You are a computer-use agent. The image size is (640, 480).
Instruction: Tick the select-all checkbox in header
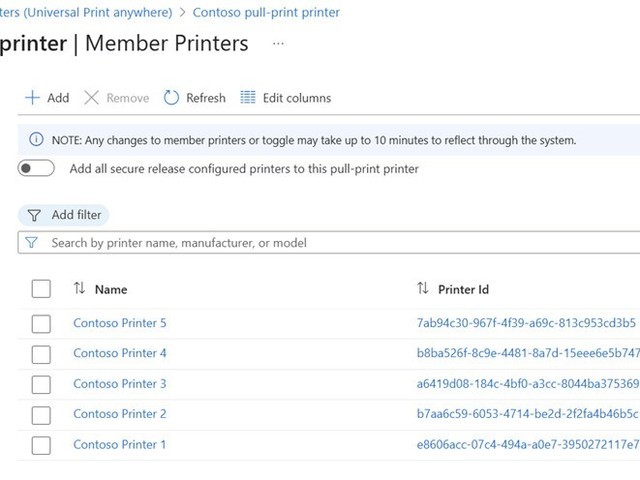coord(41,289)
